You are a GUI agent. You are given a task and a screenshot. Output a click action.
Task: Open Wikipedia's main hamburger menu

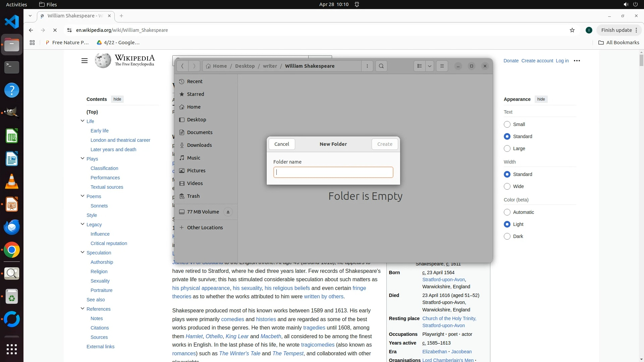click(85, 61)
